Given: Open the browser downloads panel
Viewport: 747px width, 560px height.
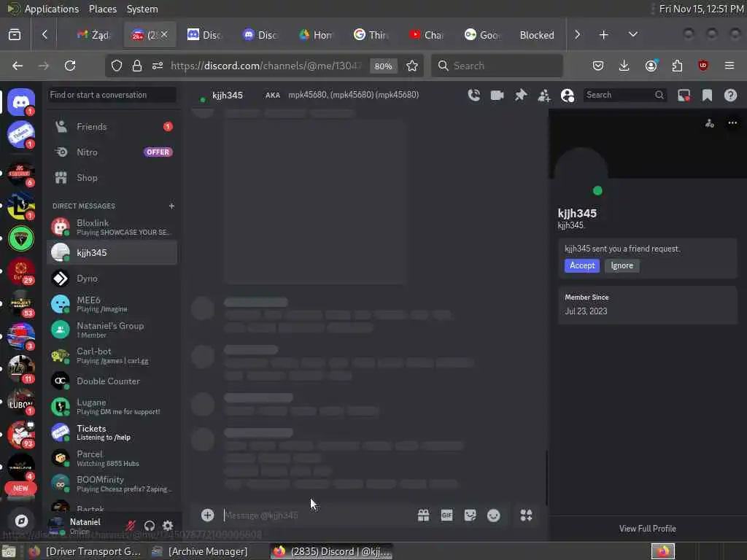Looking at the screenshot, I should [624, 66].
